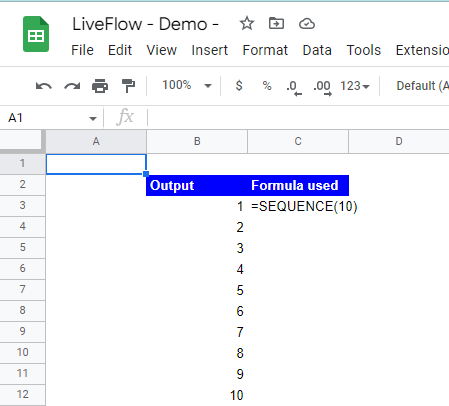Image resolution: width=449 pixels, height=406 pixels.
Task: Open the Data menu
Action: [317, 50]
